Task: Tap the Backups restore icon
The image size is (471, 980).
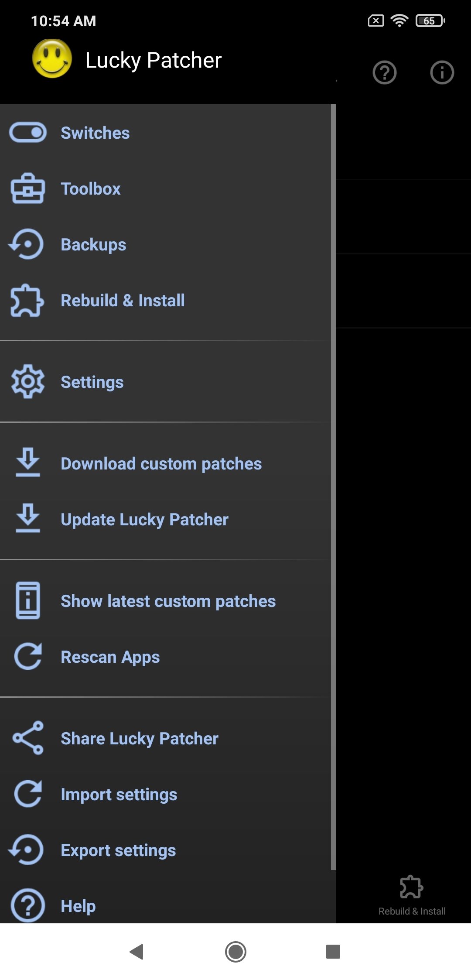Action: pyautogui.click(x=27, y=244)
